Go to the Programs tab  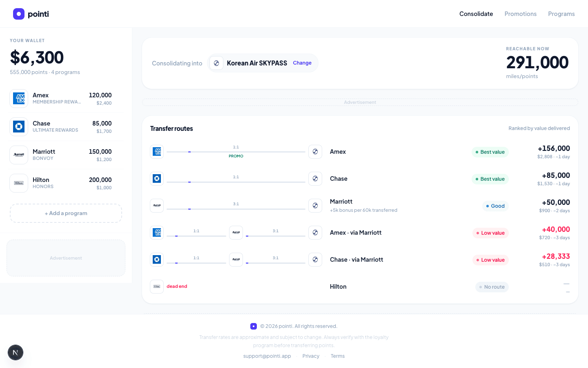561,14
